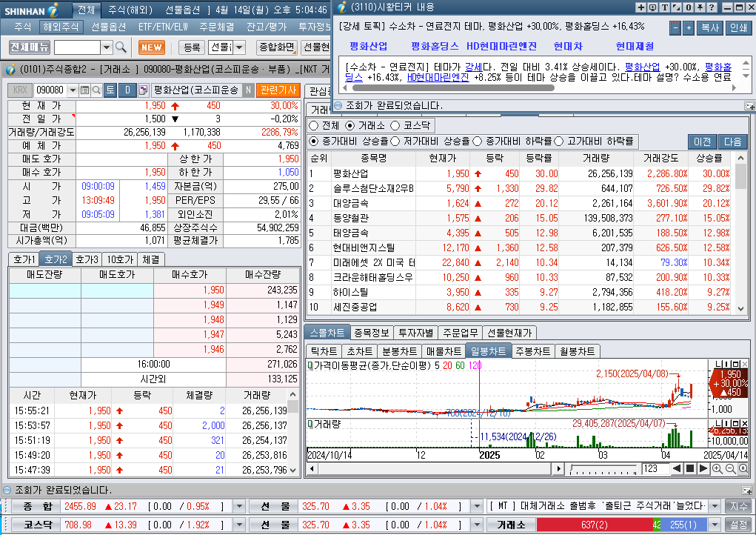Switch to 10호가 tab
Screen dimensions: 756x535
[x=119, y=259]
